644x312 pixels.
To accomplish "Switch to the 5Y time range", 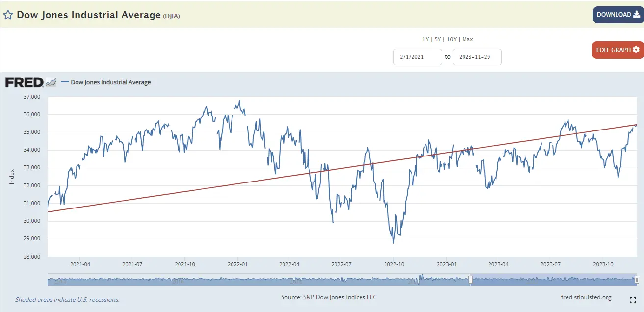I will pos(438,39).
